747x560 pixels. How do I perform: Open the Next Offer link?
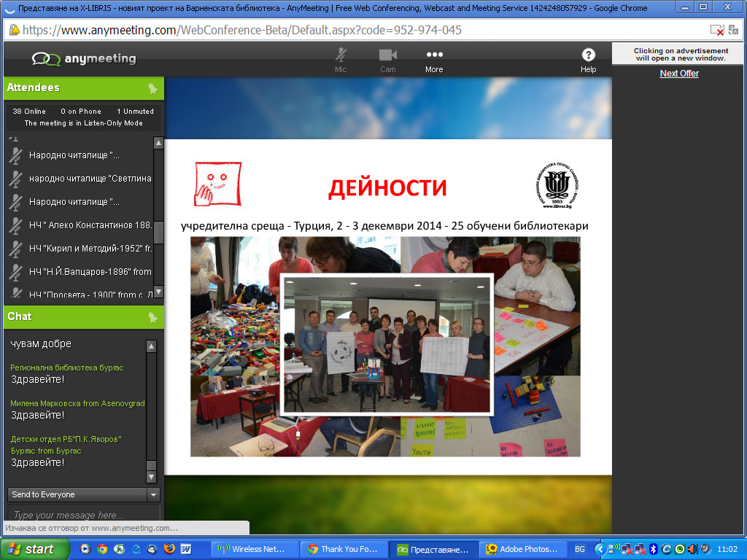pos(679,74)
